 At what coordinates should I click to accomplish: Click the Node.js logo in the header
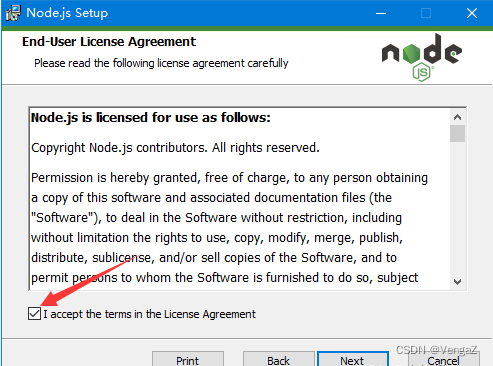point(422,57)
